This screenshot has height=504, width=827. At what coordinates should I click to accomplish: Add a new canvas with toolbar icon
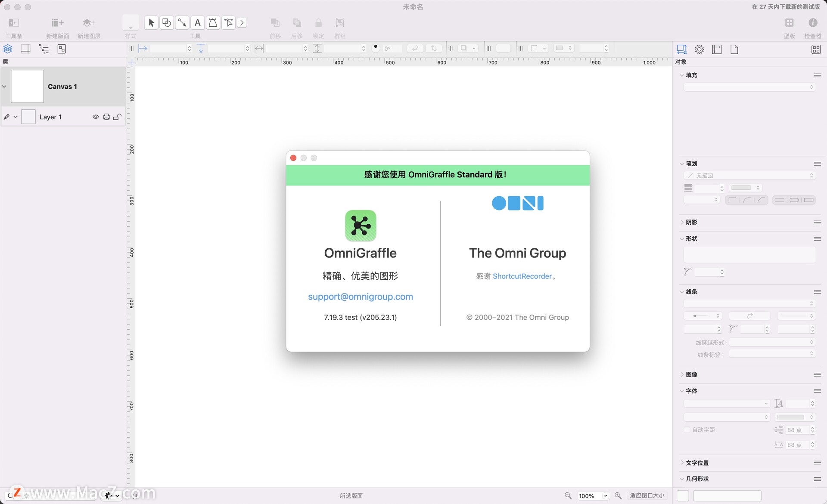click(x=57, y=23)
